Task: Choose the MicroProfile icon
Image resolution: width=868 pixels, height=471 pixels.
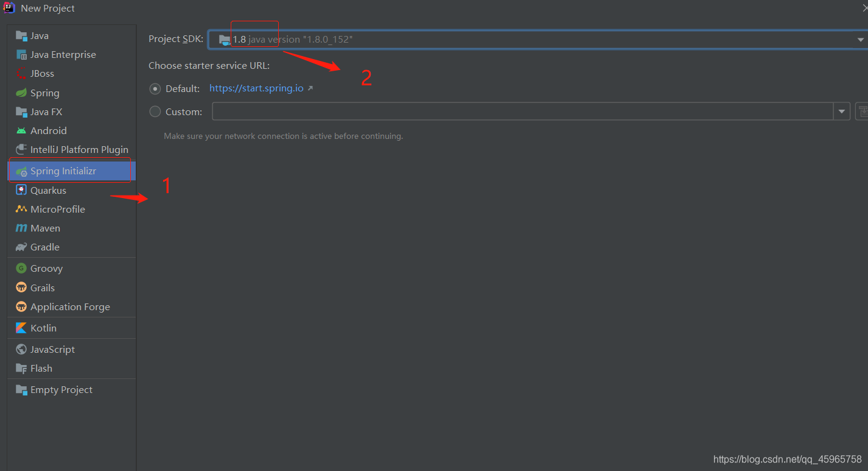Action: [x=21, y=210]
